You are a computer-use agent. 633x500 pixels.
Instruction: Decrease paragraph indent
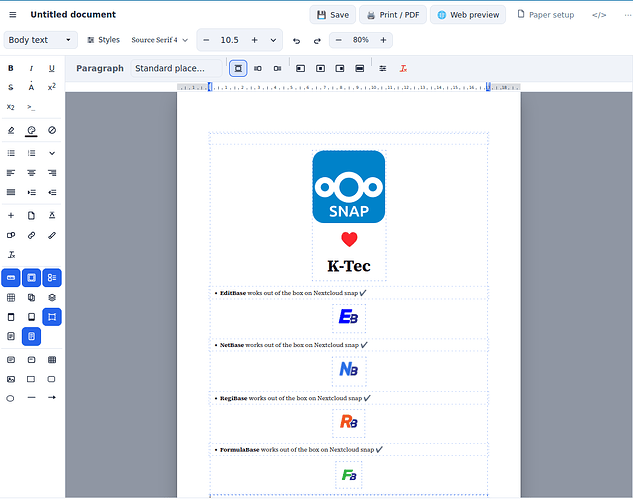(52, 192)
